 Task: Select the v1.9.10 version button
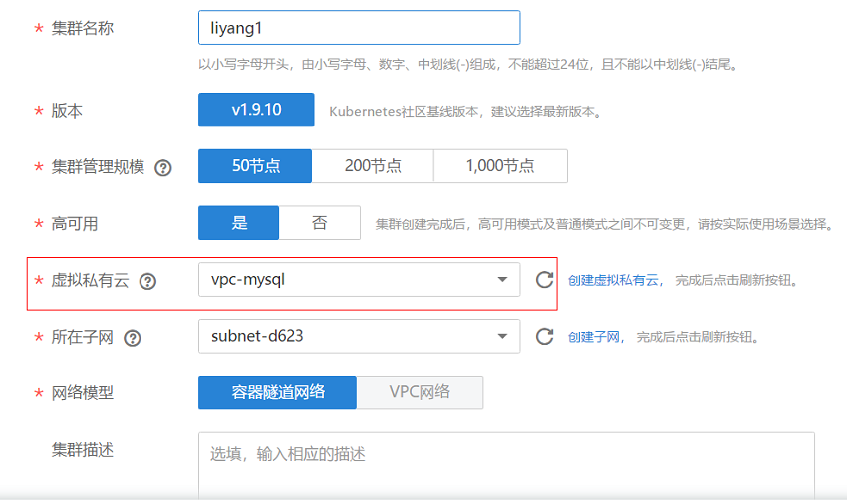pos(256,110)
